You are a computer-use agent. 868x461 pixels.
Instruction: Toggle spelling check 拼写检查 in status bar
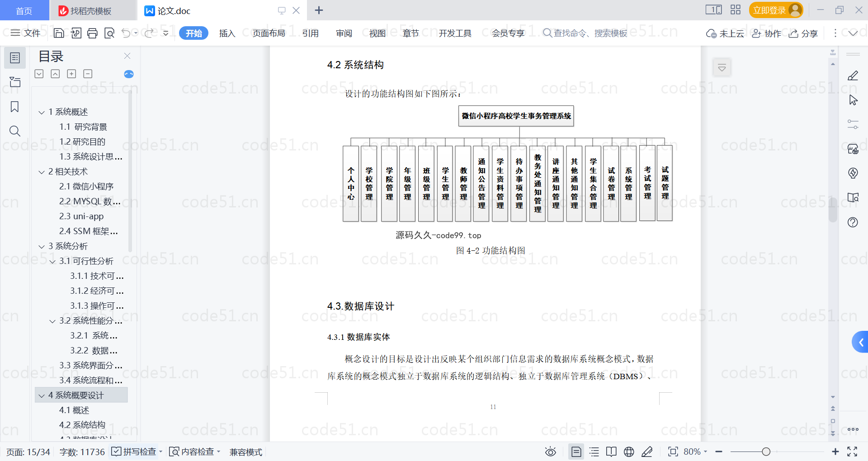pyautogui.click(x=135, y=452)
